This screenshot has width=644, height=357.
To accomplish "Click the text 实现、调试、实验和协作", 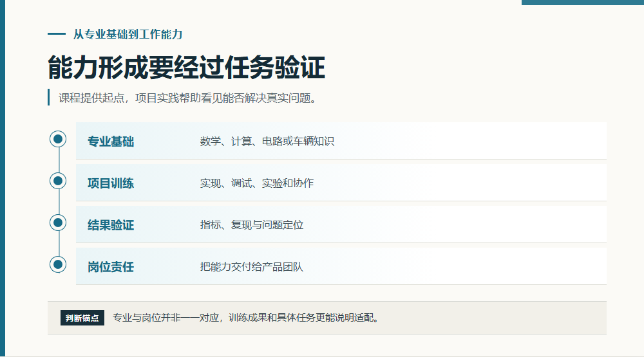I will pos(257,183).
